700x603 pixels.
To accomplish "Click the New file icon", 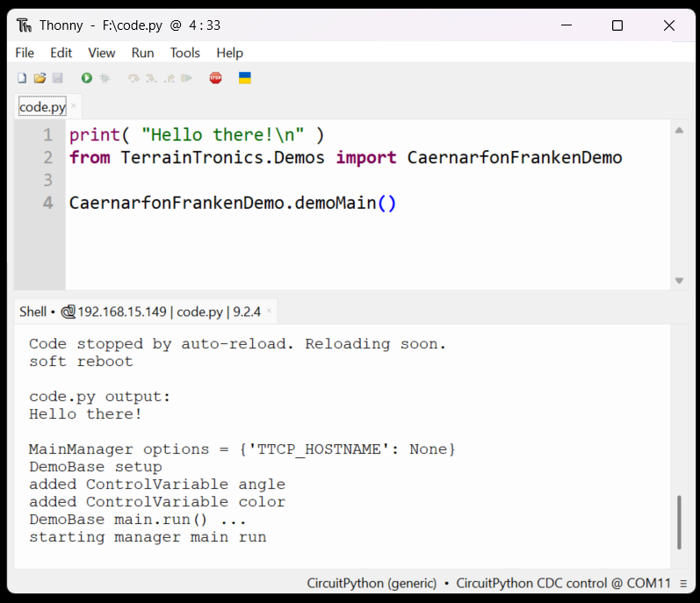I will point(22,78).
